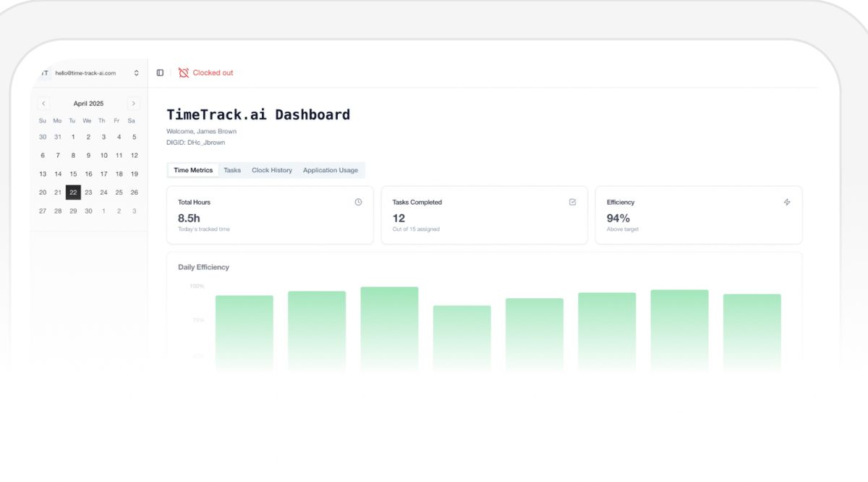The image size is (868, 482).
Task: Click the third bar in Daily Efficiency chart
Action: click(x=389, y=329)
